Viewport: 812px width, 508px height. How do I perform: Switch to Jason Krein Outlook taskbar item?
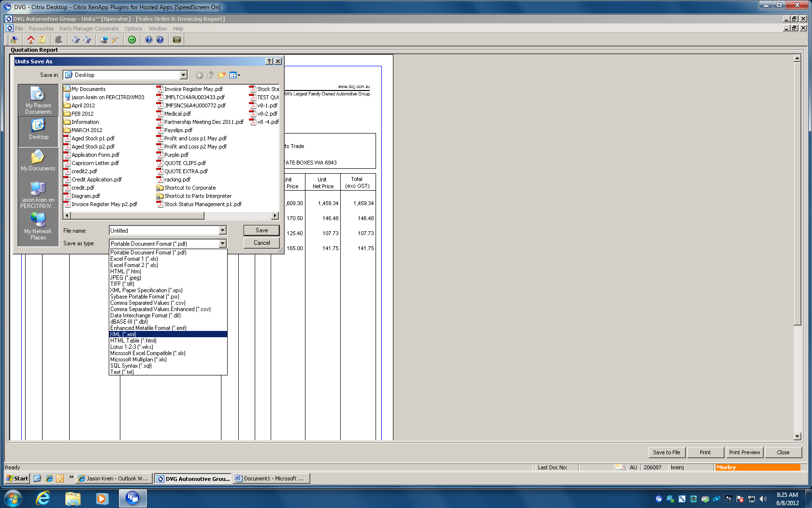coord(114,478)
